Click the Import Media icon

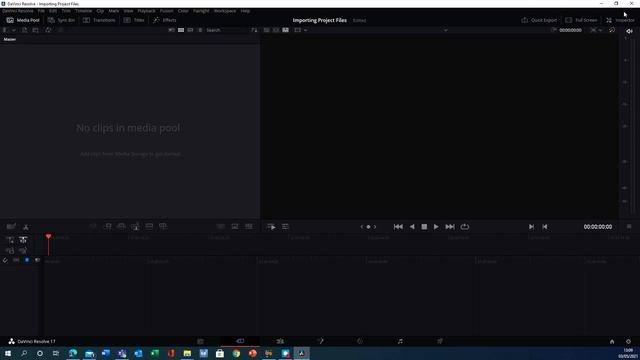[x=24, y=30]
